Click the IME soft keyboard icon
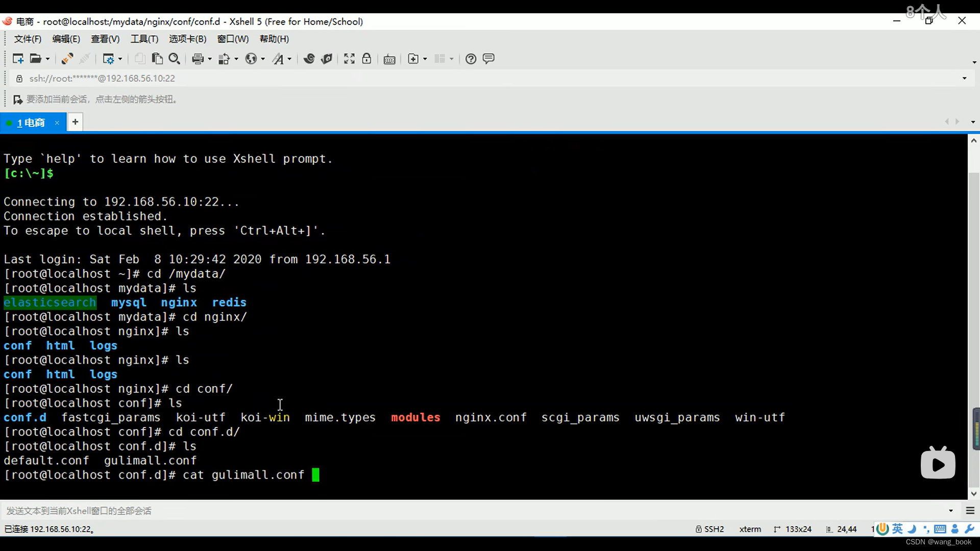Image resolution: width=980 pixels, height=551 pixels. [940, 529]
